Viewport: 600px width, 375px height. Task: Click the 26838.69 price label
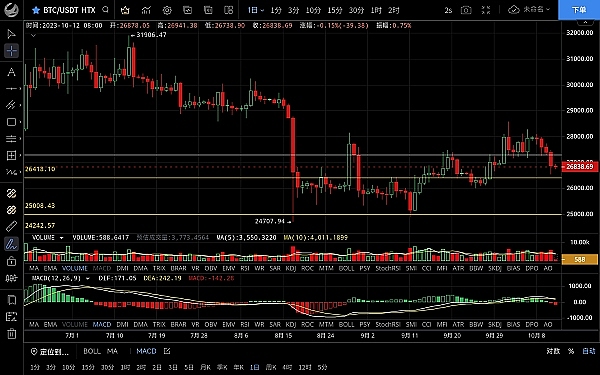(580, 167)
